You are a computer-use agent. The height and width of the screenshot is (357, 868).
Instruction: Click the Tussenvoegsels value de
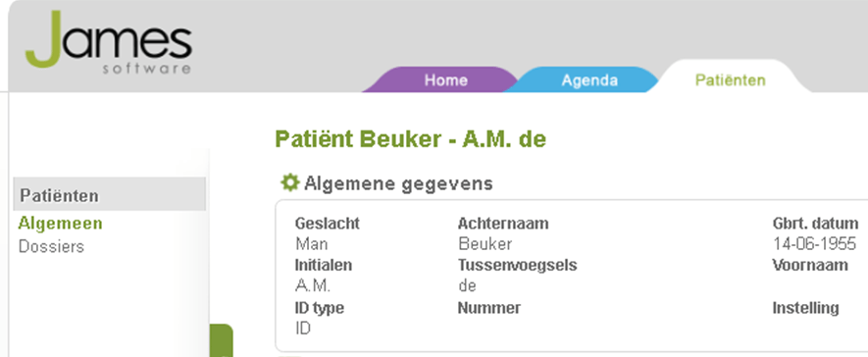tap(468, 286)
